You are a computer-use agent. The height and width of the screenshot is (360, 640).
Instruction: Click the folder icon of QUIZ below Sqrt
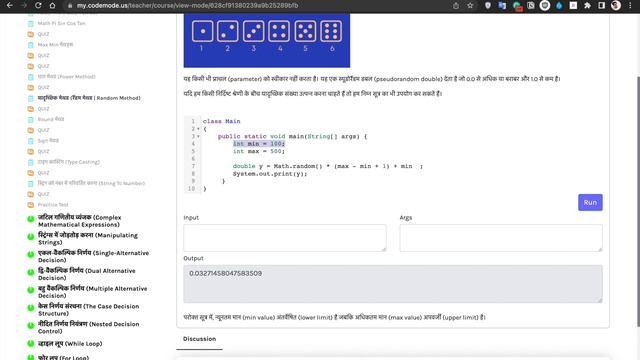pyautogui.click(x=31, y=151)
